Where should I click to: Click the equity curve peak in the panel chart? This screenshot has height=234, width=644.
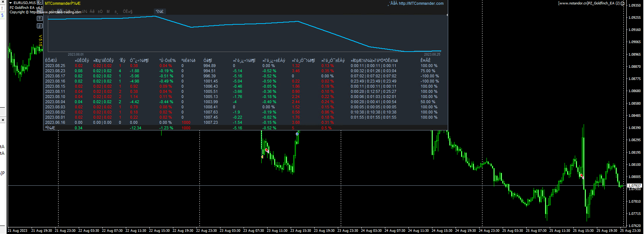tap(155, 16)
